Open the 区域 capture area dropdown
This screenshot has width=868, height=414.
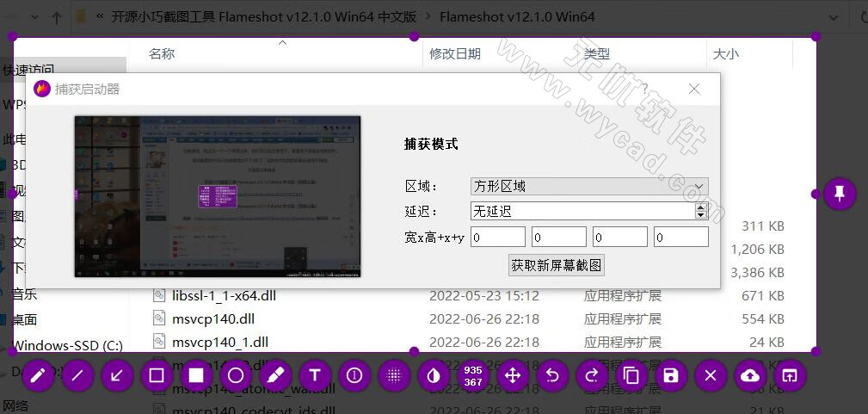point(589,186)
